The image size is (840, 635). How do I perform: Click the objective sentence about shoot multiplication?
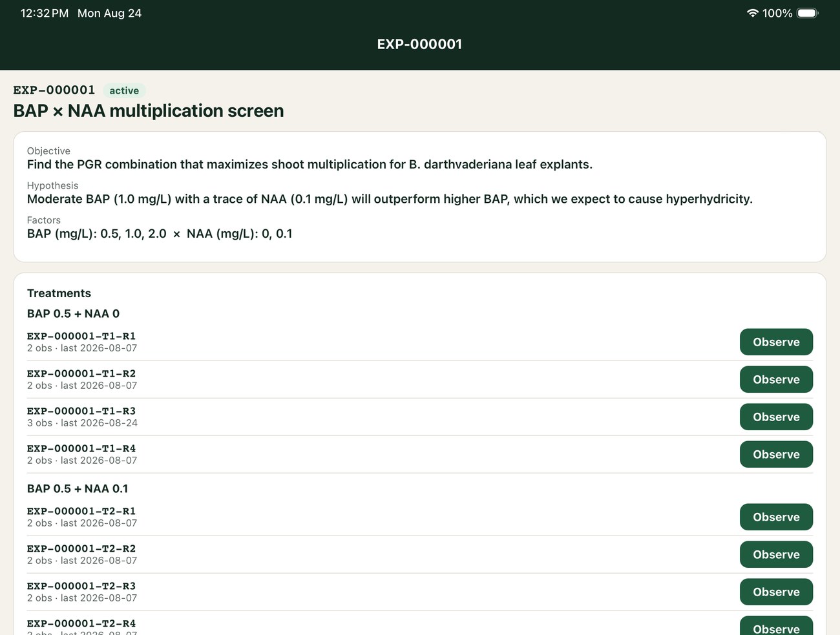click(x=310, y=164)
